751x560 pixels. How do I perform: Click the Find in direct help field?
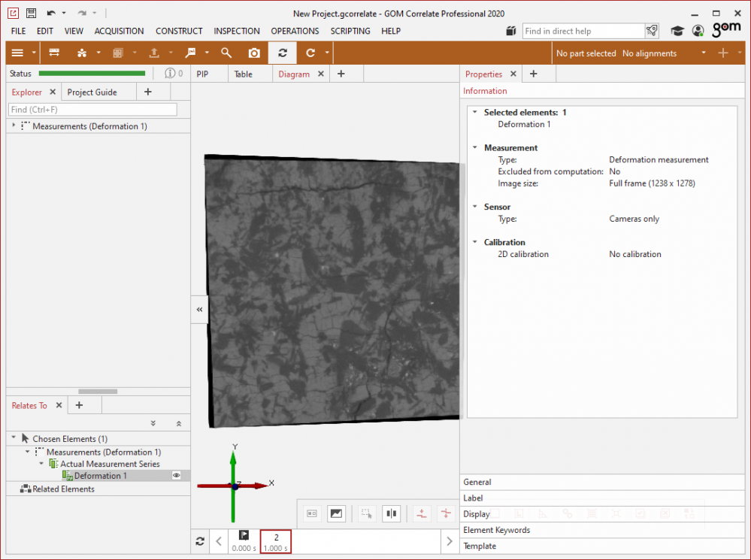pyautogui.click(x=583, y=31)
